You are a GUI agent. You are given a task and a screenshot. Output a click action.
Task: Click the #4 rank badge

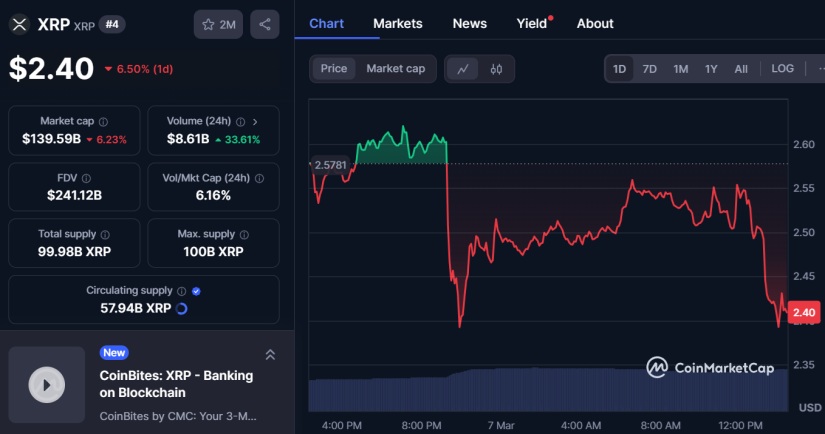(x=112, y=24)
